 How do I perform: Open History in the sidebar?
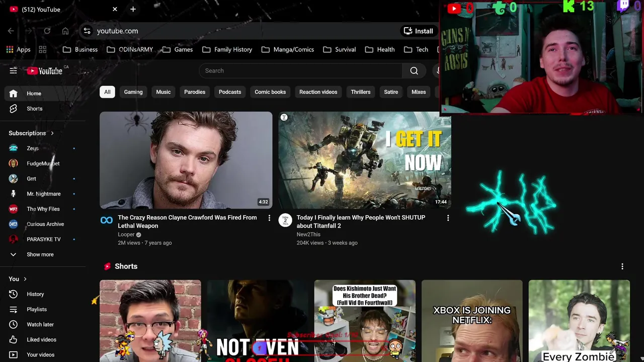point(43,294)
